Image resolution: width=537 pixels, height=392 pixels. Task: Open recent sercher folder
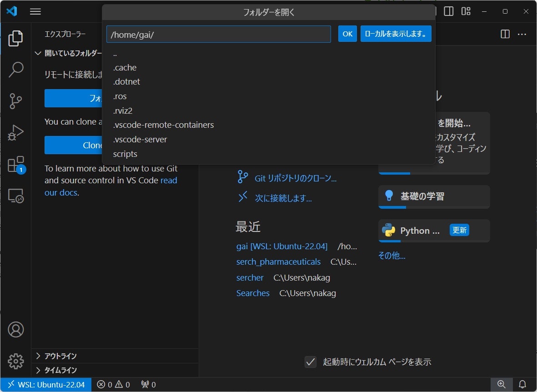250,277
